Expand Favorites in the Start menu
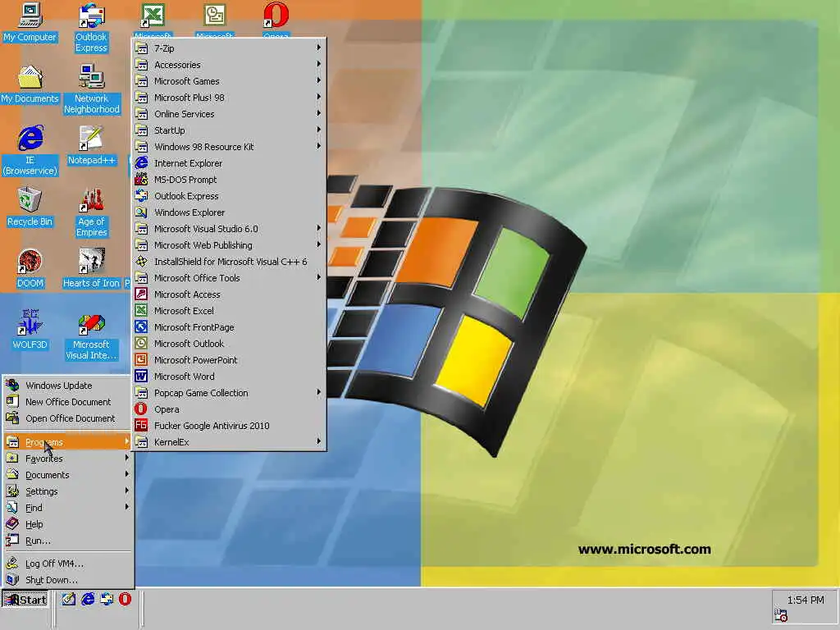 tap(67, 459)
